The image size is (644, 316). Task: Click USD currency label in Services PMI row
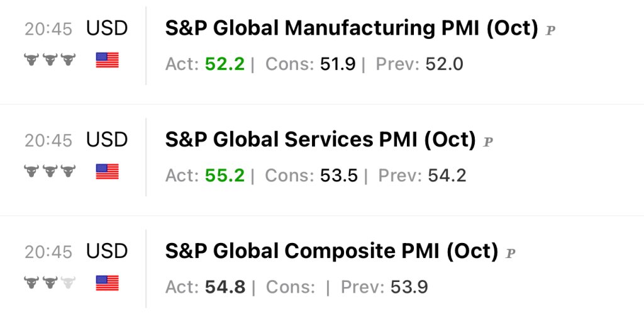click(x=107, y=140)
